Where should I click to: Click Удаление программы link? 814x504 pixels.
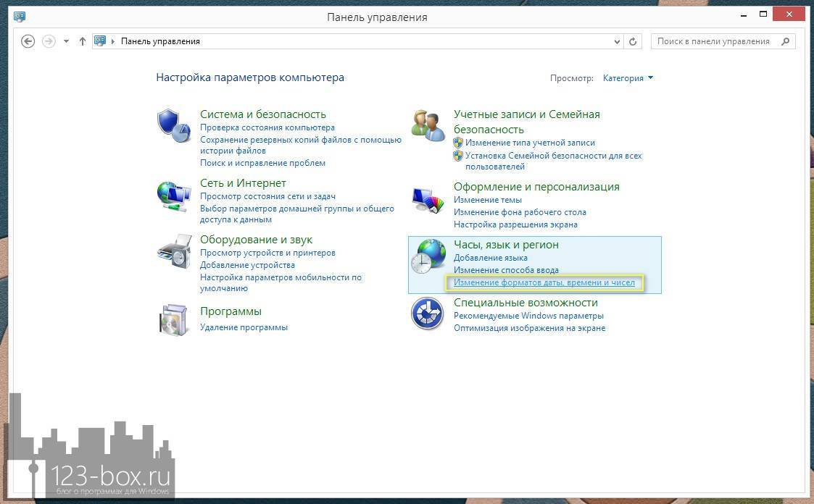[x=244, y=327]
